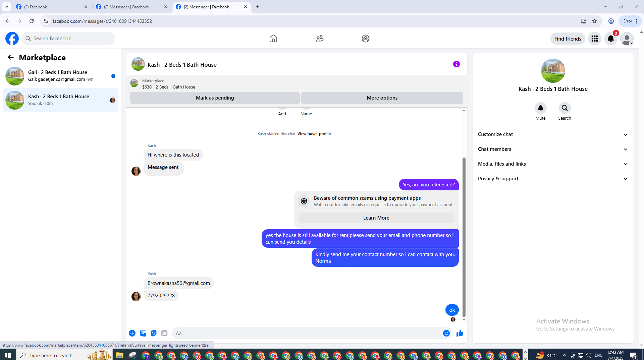The width and height of the screenshot is (644, 360).
Task: Open the Windows Start menu
Action: click(8, 355)
